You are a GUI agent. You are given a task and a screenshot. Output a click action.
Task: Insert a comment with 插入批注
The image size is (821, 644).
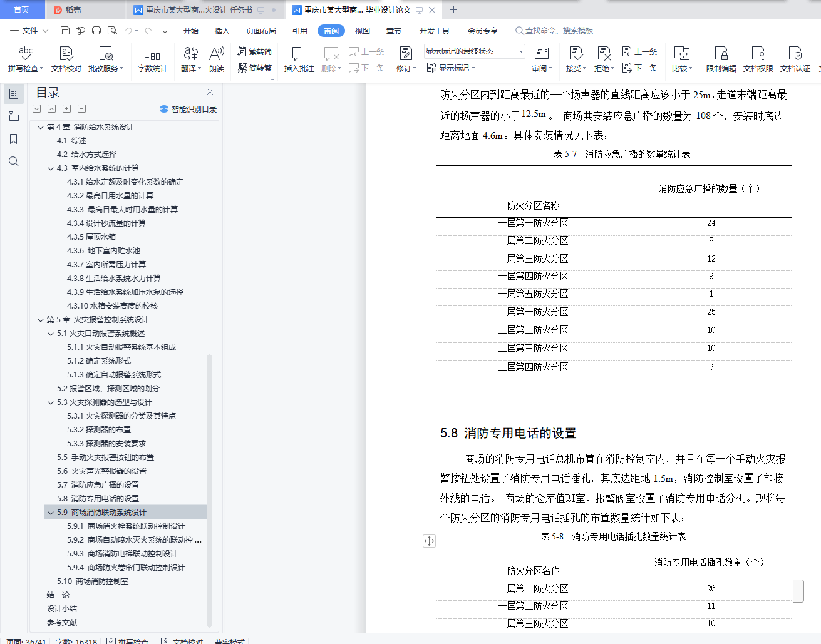pyautogui.click(x=299, y=59)
